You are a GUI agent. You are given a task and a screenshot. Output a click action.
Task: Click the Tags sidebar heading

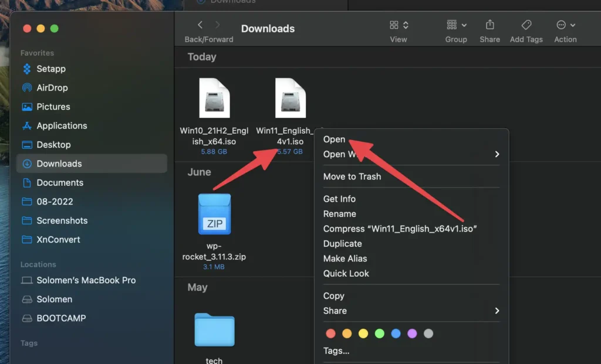(x=29, y=343)
